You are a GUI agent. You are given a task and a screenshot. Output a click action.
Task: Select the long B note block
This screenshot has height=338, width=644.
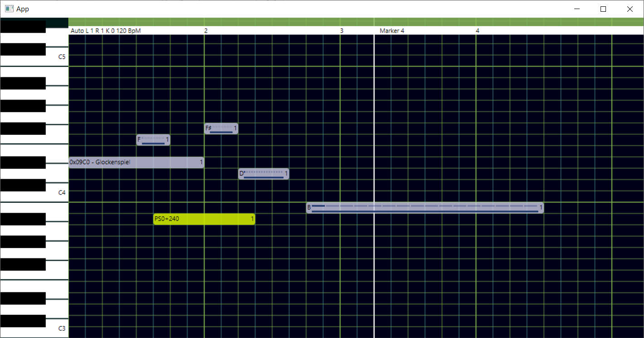pos(424,208)
